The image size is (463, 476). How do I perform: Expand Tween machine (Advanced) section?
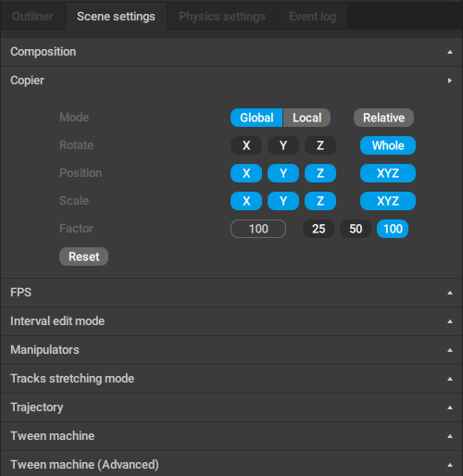231,464
